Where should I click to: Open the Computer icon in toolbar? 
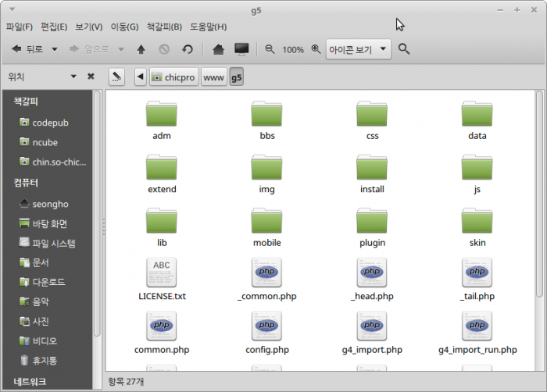click(241, 49)
